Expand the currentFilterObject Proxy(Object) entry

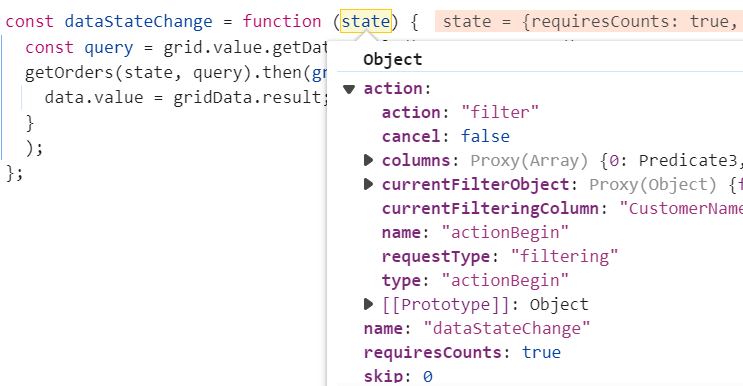tap(368, 184)
